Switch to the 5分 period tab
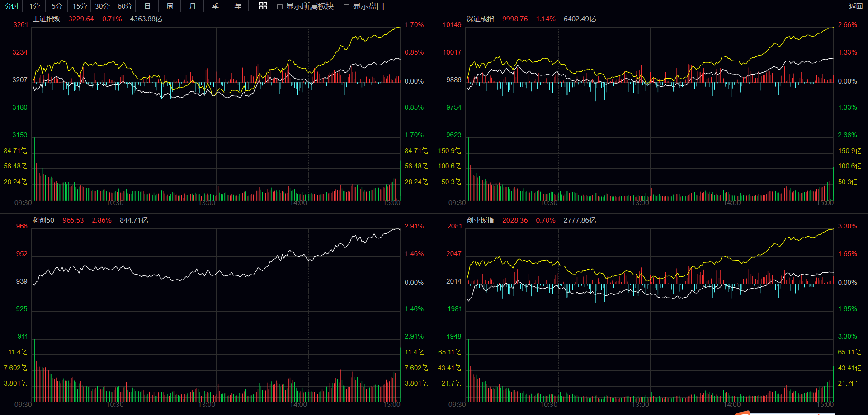 (x=57, y=6)
